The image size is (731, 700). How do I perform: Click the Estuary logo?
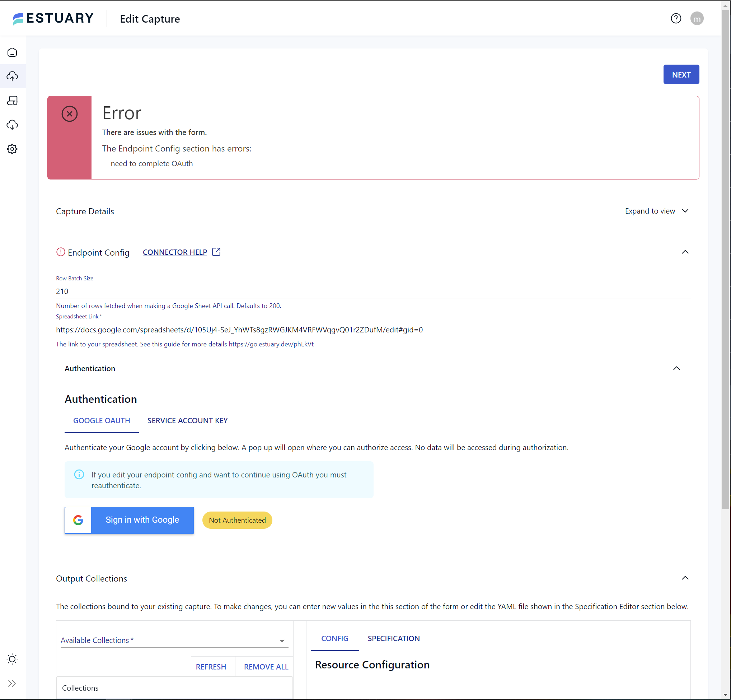(x=53, y=18)
